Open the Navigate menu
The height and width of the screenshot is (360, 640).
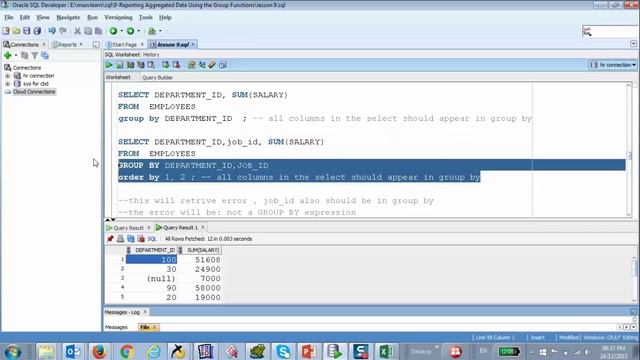[x=68, y=18]
